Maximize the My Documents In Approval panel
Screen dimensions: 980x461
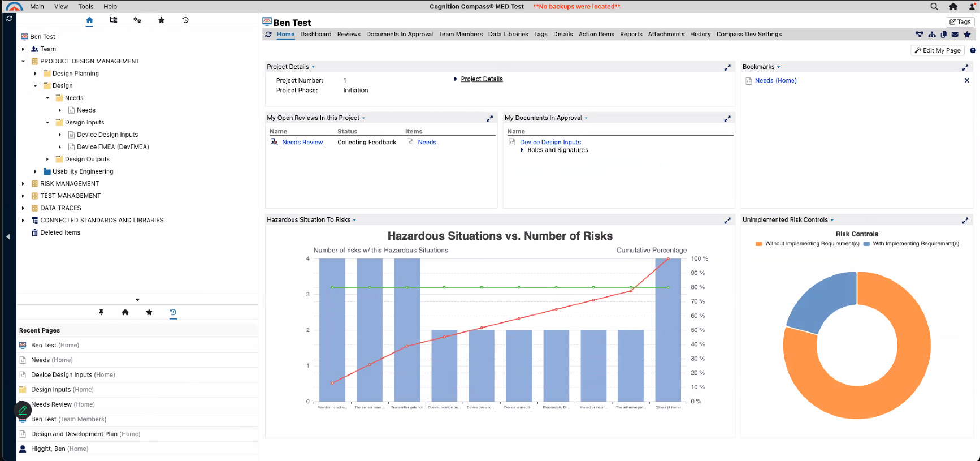coord(727,118)
